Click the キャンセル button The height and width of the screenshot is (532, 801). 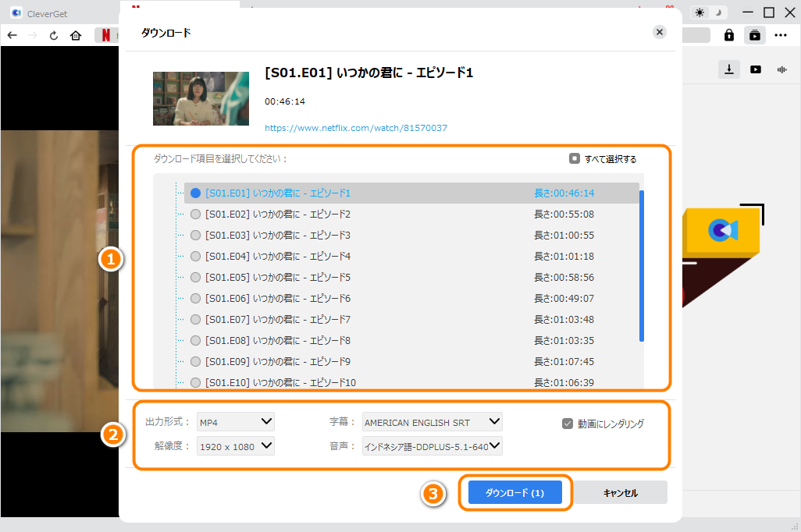point(620,493)
